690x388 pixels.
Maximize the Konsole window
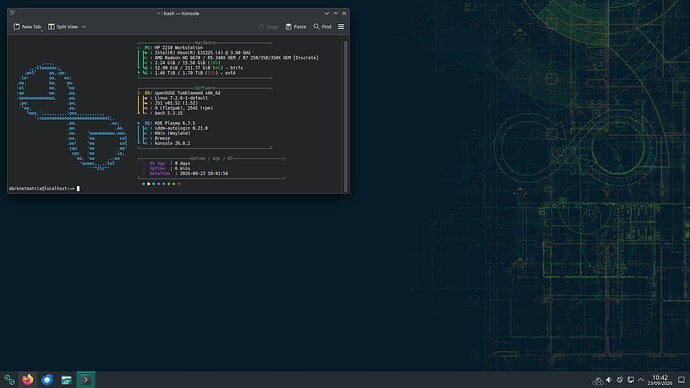(x=335, y=13)
